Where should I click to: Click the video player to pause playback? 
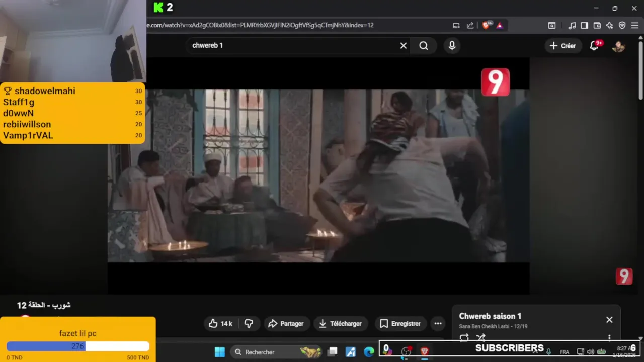[x=318, y=175]
